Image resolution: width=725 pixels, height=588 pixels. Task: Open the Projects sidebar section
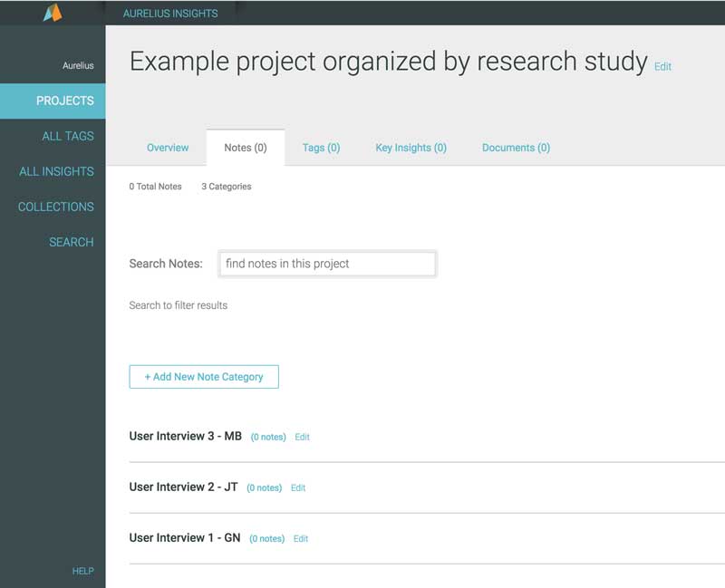53,101
